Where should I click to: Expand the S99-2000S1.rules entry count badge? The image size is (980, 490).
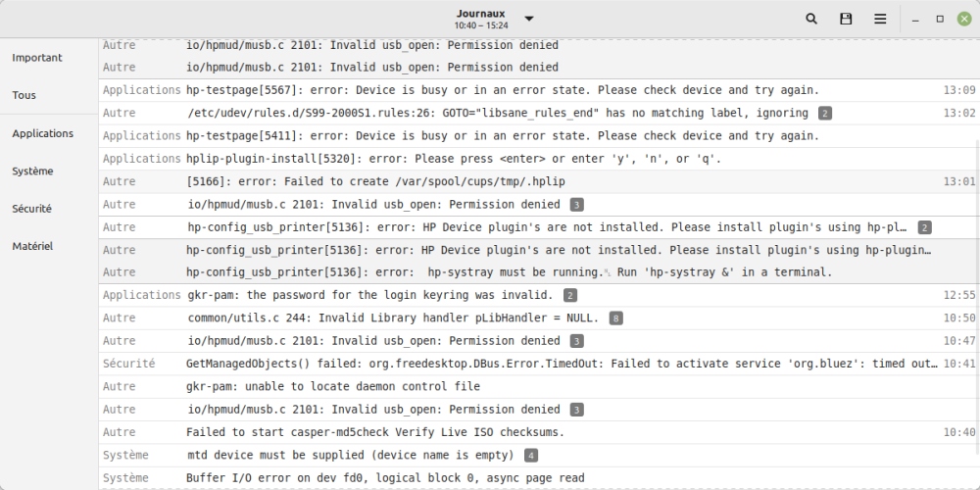tap(825, 114)
